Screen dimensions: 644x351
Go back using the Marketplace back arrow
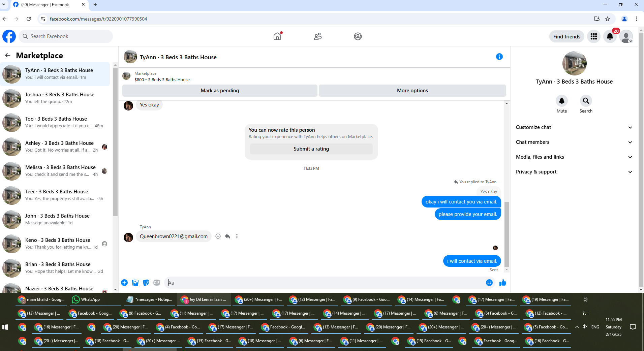(8, 55)
